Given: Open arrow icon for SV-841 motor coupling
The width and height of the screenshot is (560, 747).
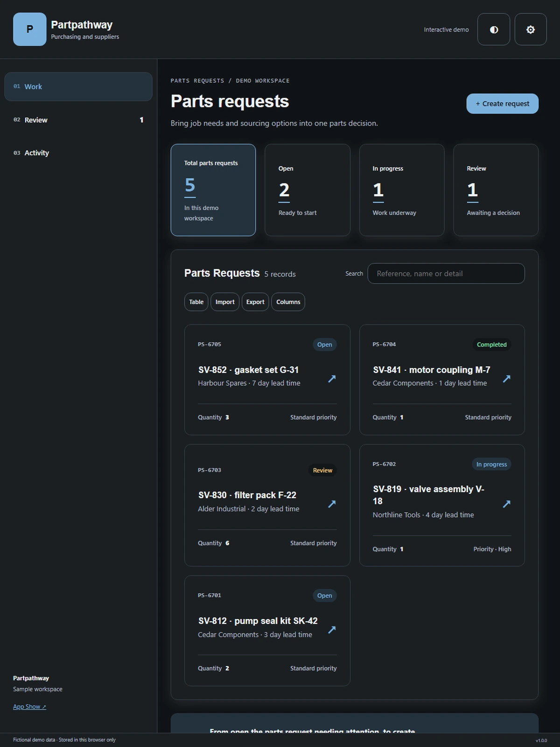Looking at the screenshot, I should 506,379.
